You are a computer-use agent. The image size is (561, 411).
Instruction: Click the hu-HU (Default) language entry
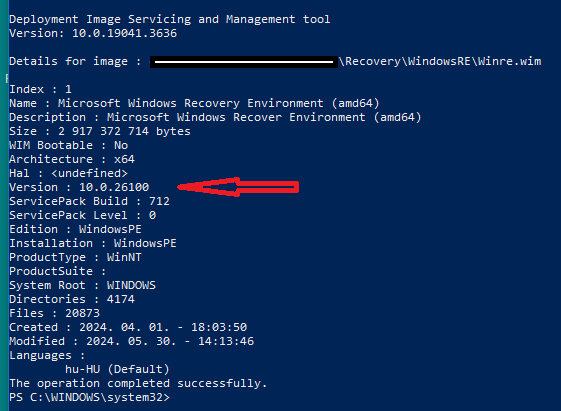pyautogui.click(x=117, y=369)
